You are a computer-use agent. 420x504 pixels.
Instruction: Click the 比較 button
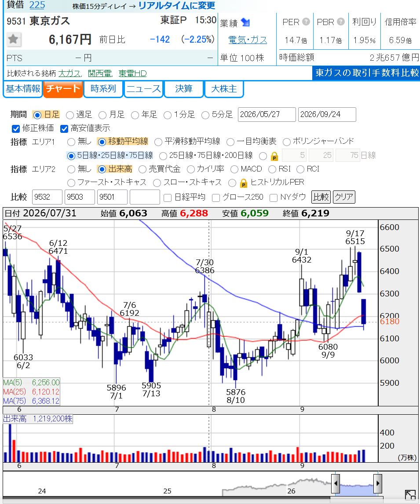tap(321, 197)
